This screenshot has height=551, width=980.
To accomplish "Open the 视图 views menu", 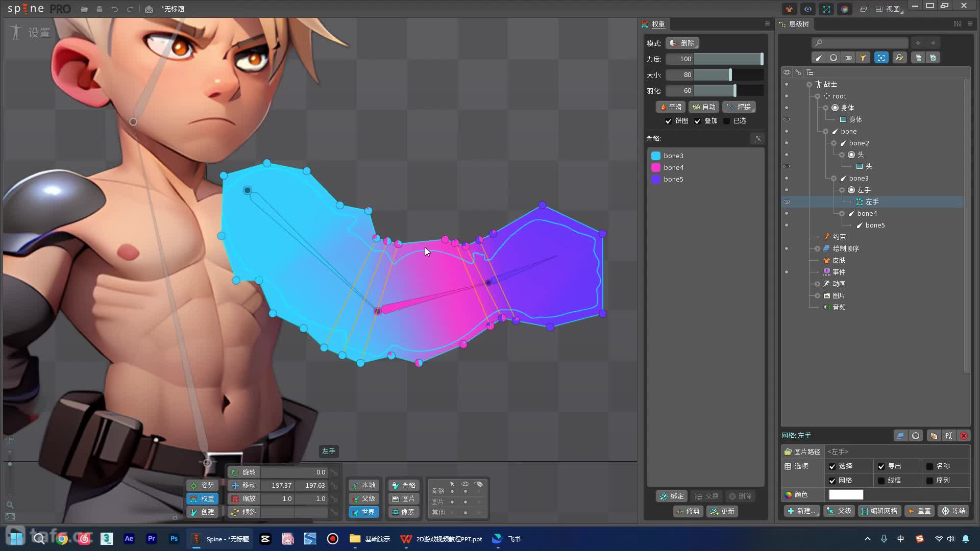I will pyautogui.click(x=890, y=9).
